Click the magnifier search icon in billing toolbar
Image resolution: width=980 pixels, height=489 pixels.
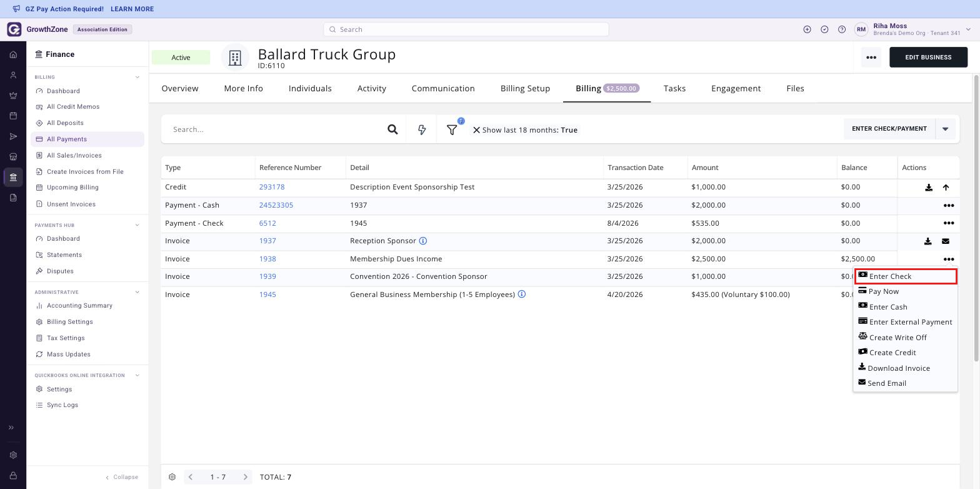coord(392,129)
